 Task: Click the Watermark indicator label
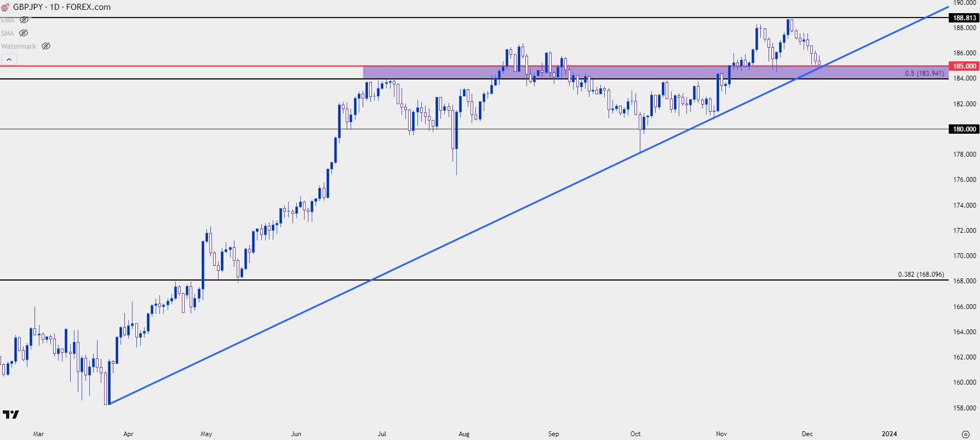(19, 47)
